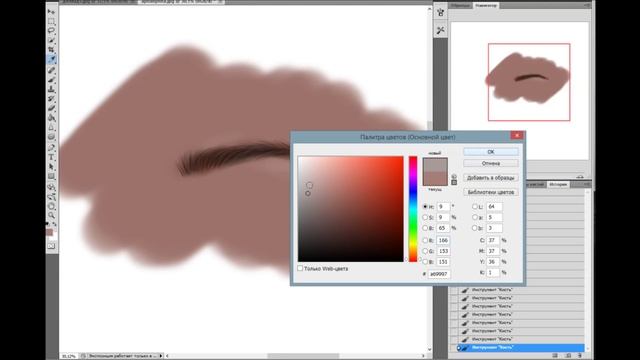Click the hex color input field

click(439, 274)
